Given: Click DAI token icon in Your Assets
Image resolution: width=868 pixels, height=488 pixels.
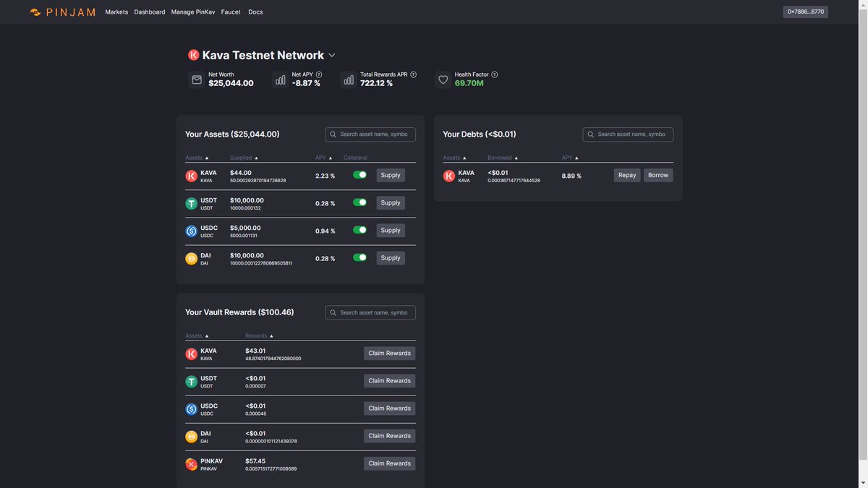Looking at the screenshot, I should [x=191, y=259].
